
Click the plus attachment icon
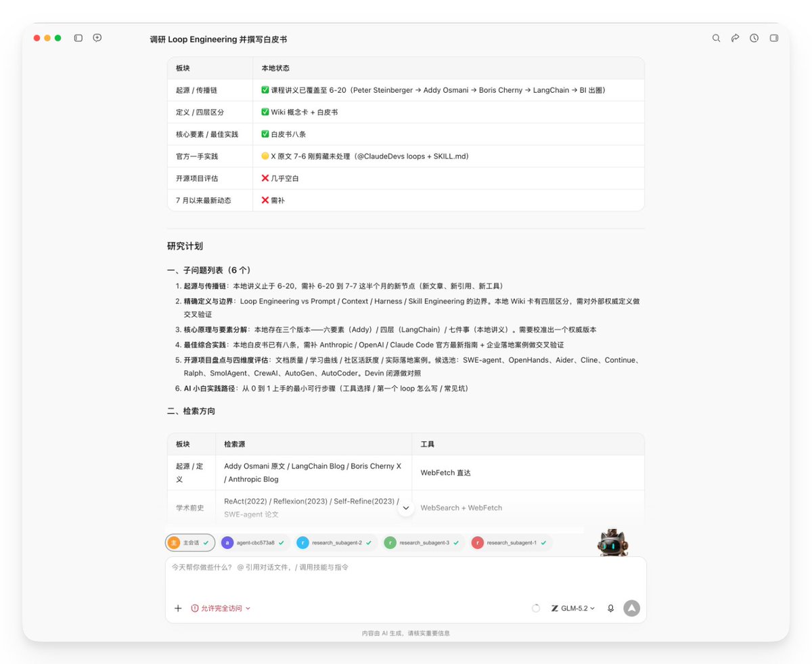[x=178, y=608]
